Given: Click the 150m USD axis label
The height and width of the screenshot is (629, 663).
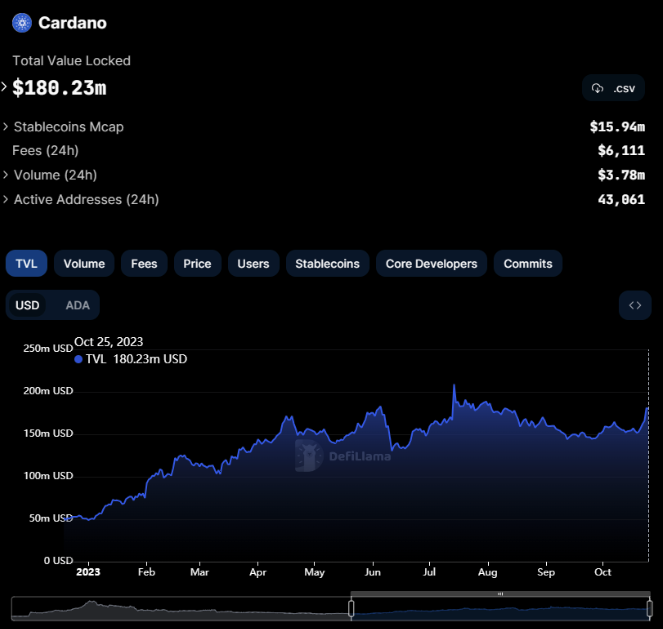Looking at the screenshot, I should (48, 433).
